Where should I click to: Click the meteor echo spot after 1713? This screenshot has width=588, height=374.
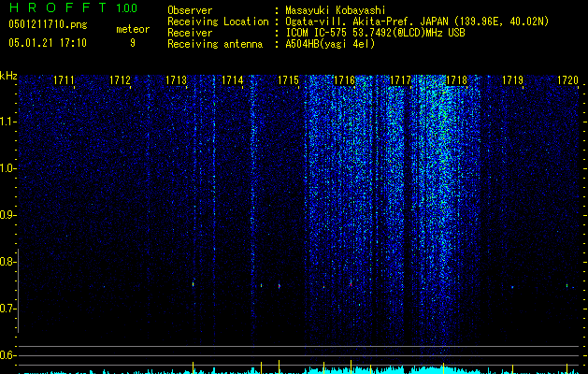pyautogui.click(x=194, y=283)
